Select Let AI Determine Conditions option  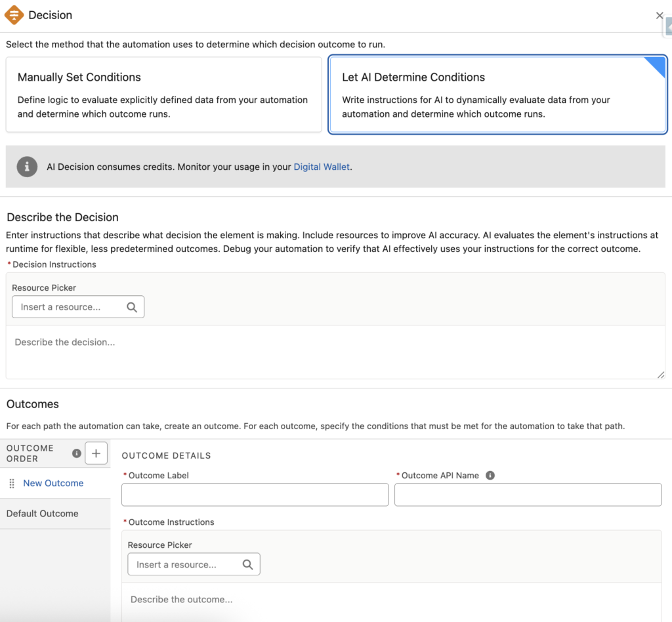(497, 94)
